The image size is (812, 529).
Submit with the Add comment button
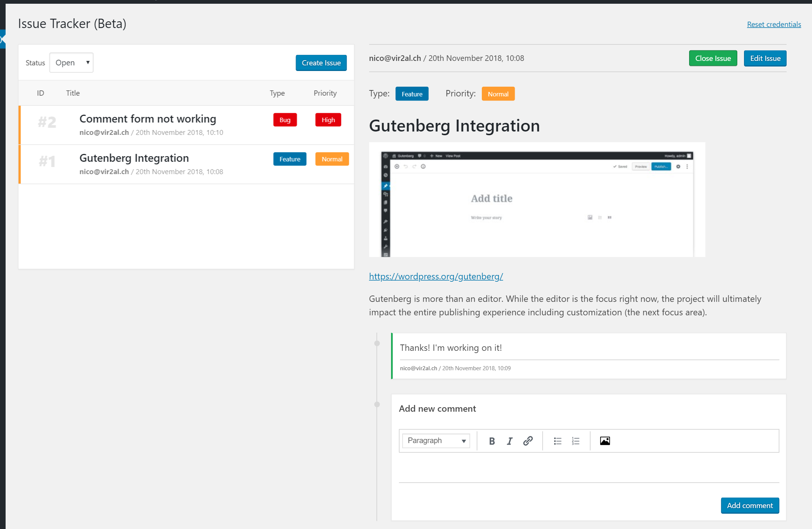pyautogui.click(x=750, y=505)
